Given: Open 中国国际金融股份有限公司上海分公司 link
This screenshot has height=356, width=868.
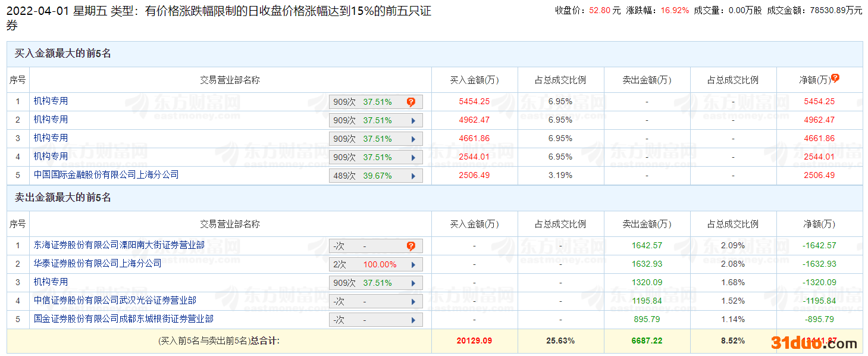Looking at the screenshot, I should tap(106, 174).
